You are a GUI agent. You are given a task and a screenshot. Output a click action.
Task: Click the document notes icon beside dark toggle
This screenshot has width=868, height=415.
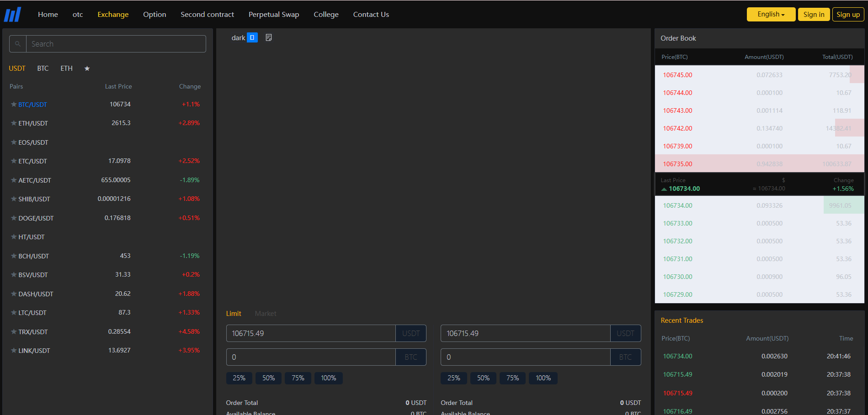(269, 37)
